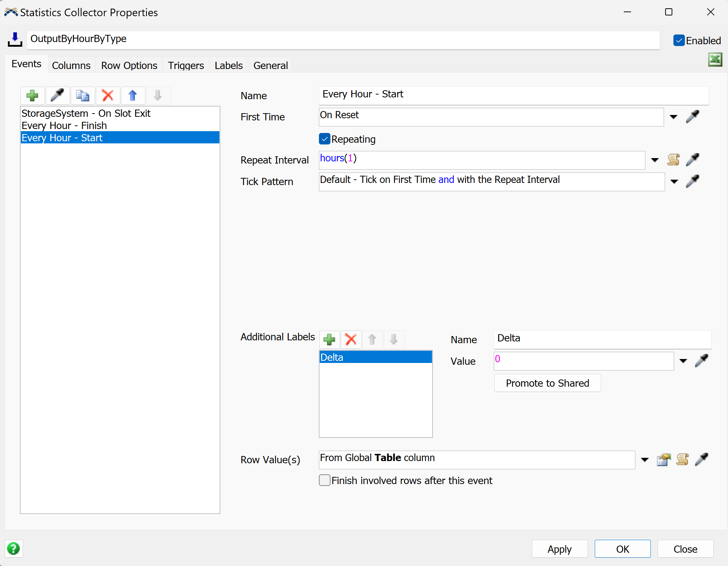Expand the First Time dropdown
This screenshot has width=728, height=566.
[673, 117]
